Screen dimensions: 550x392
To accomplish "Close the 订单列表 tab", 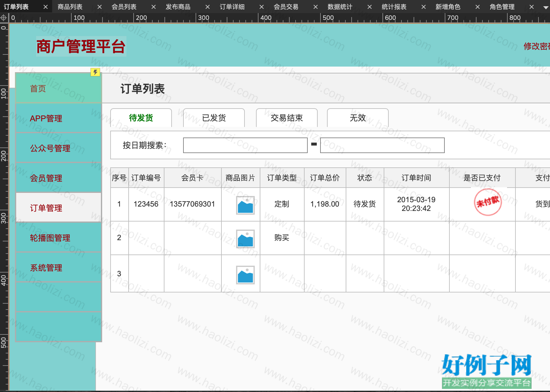I will click(x=45, y=7).
